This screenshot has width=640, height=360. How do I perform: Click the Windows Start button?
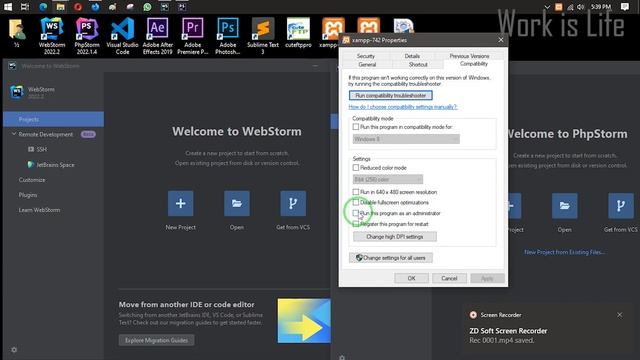(8, 7)
